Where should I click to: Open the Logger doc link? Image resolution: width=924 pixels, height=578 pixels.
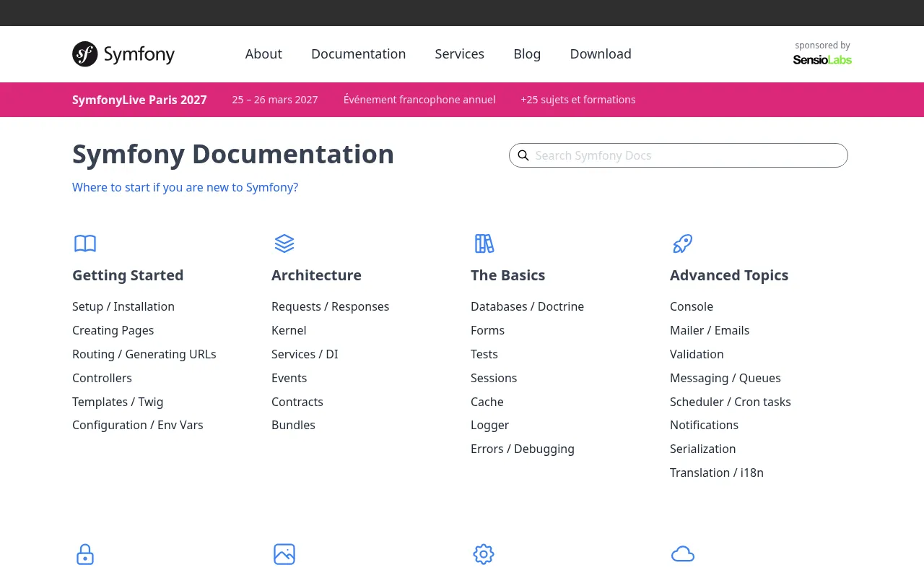[489, 425]
